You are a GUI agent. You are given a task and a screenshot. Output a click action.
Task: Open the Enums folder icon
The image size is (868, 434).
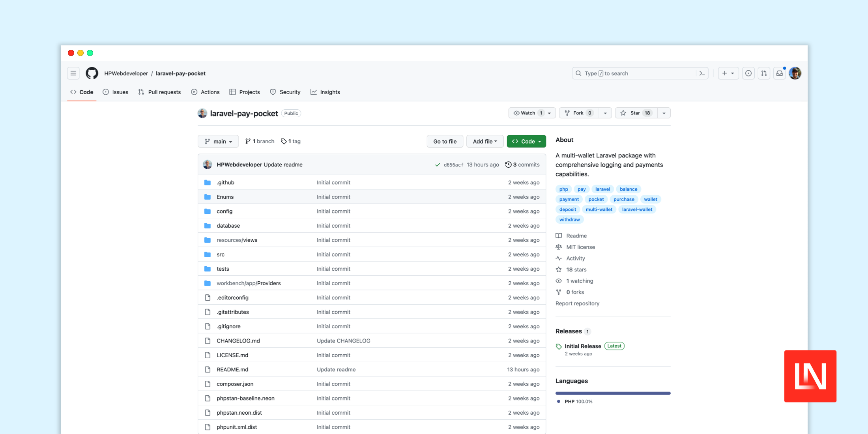208,197
